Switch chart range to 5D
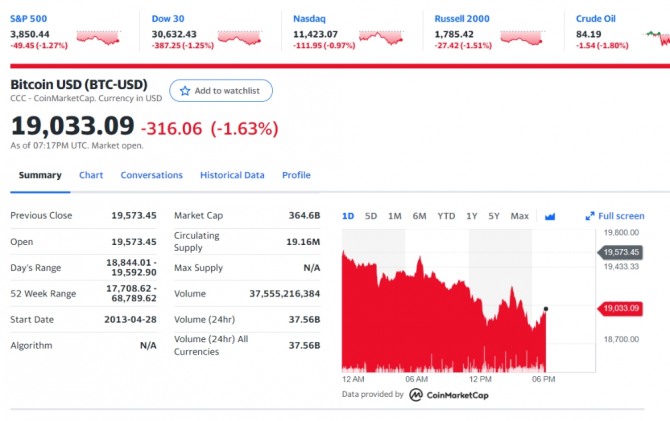The height and width of the screenshot is (421, 670). [371, 216]
